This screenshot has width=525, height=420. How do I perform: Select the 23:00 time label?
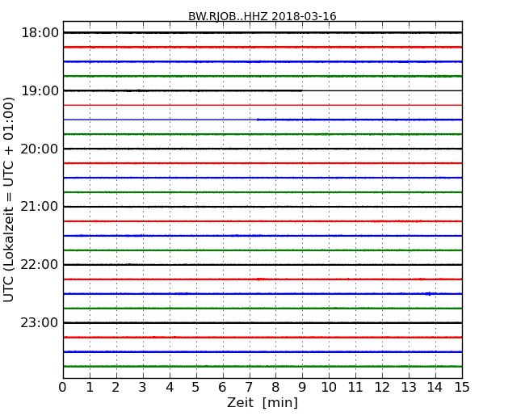tap(40, 322)
